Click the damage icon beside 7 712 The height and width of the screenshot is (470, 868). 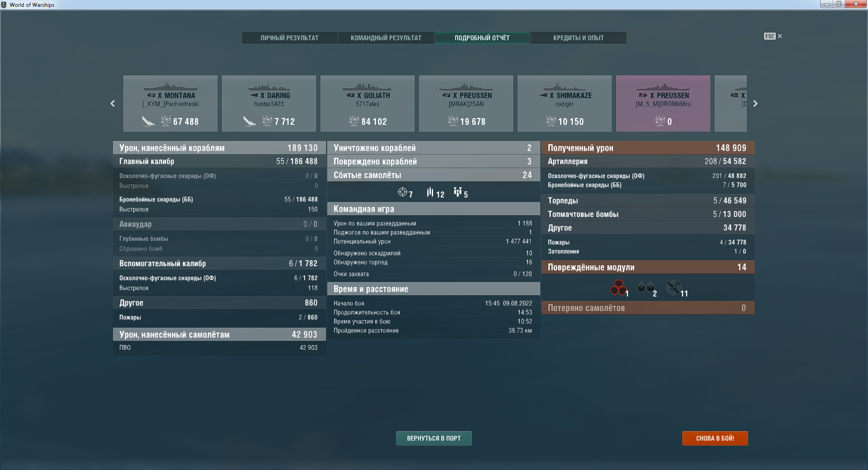pyautogui.click(x=267, y=121)
